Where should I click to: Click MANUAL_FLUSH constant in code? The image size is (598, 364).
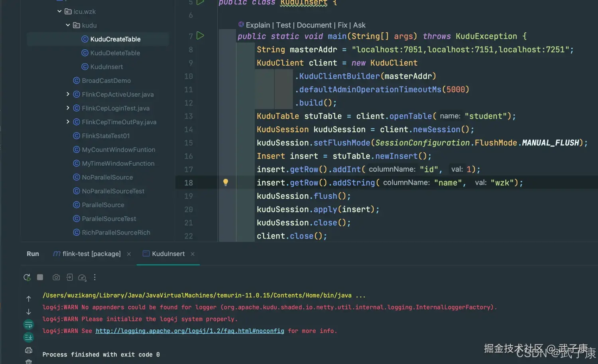tap(550, 143)
